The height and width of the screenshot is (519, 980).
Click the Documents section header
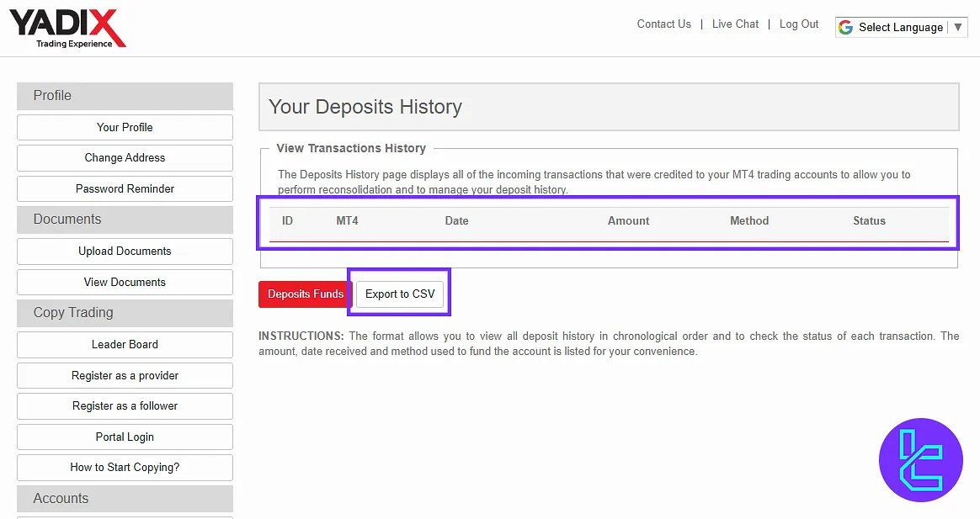(125, 220)
